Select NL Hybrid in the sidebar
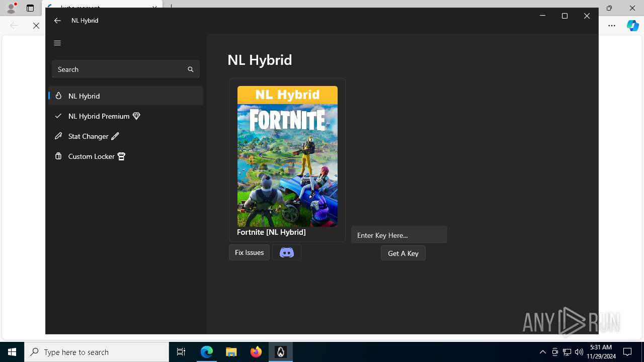 [126, 96]
